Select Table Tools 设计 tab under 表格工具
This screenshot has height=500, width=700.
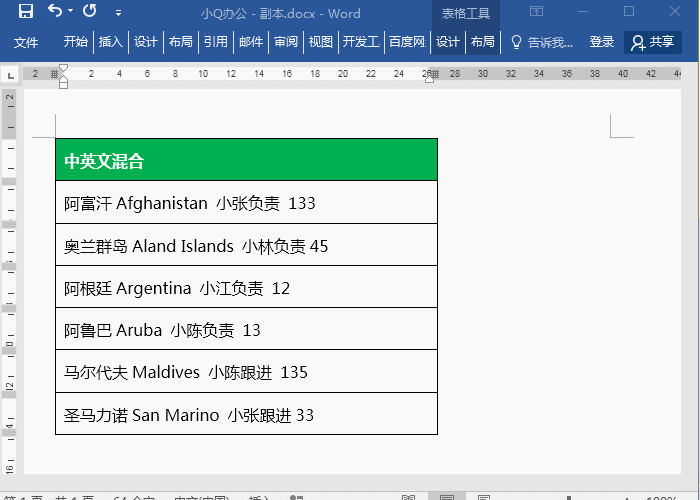tap(447, 42)
